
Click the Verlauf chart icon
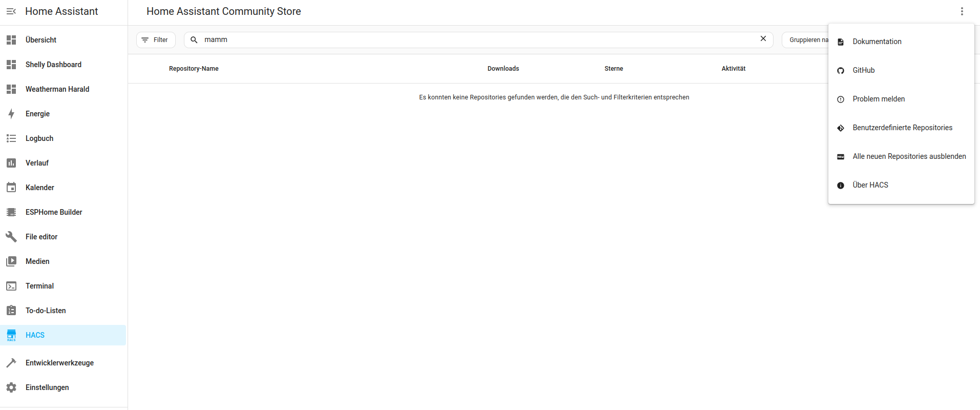pos(11,163)
